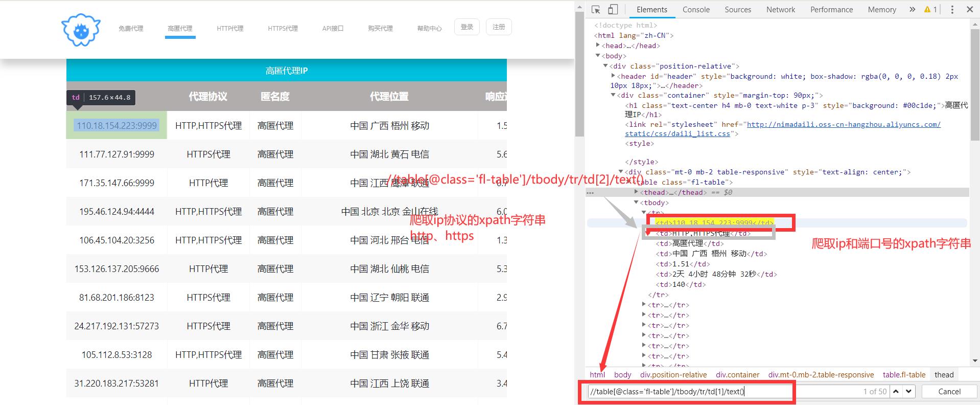
Task: Click location cell 中国 甘肃 张掖 联通
Action: click(x=389, y=354)
